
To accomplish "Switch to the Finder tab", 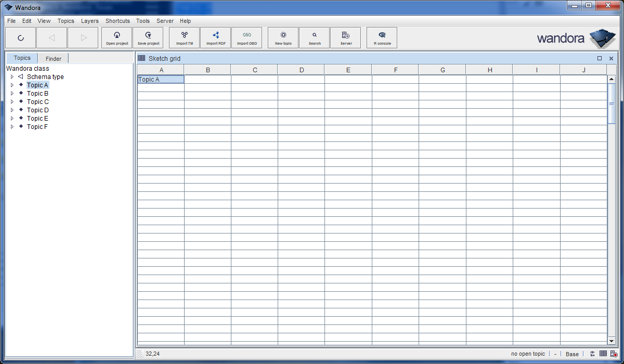I will pyautogui.click(x=53, y=58).
